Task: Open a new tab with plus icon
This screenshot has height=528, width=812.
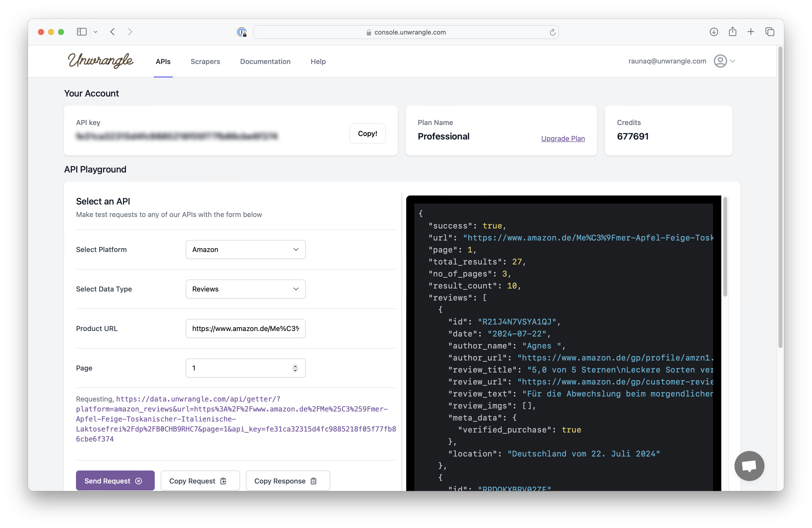Action: tap(750, 32)
